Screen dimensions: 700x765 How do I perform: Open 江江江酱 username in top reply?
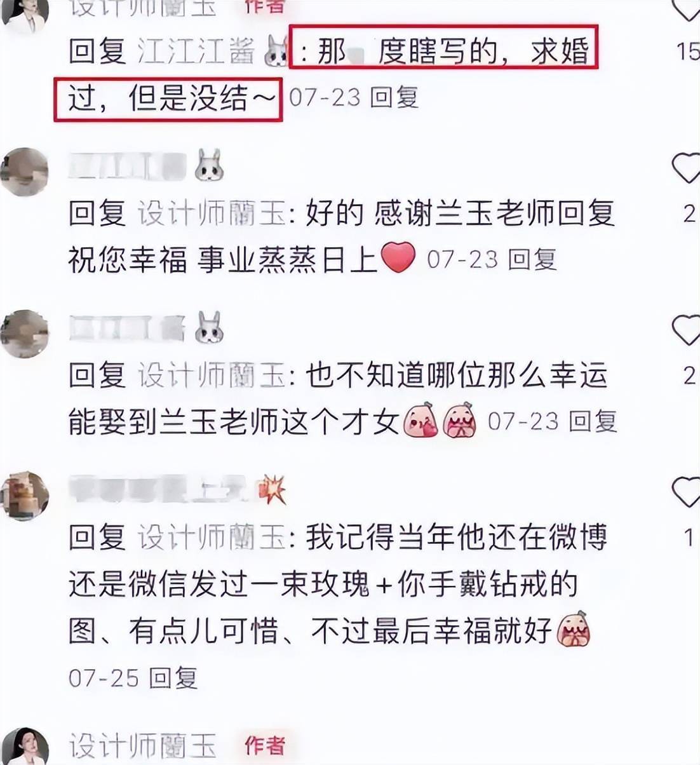tap(197, 51)
